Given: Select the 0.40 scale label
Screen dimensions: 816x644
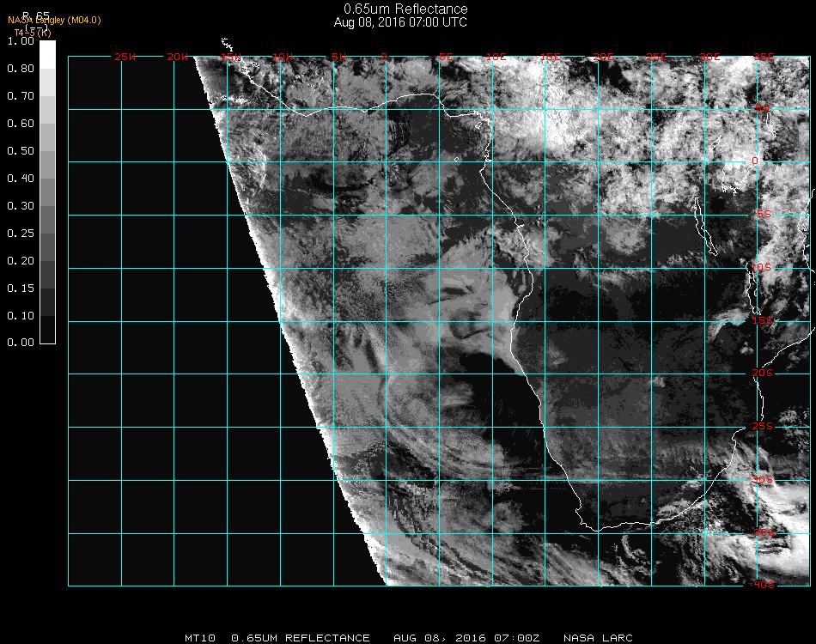Looking at the screenshot, I should [x=21, y=179].
